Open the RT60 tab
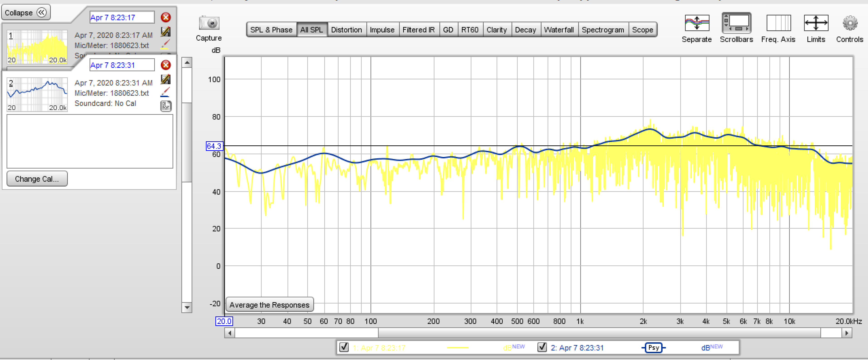This screenshot has width=868, height=360. (x=470, y=30)
